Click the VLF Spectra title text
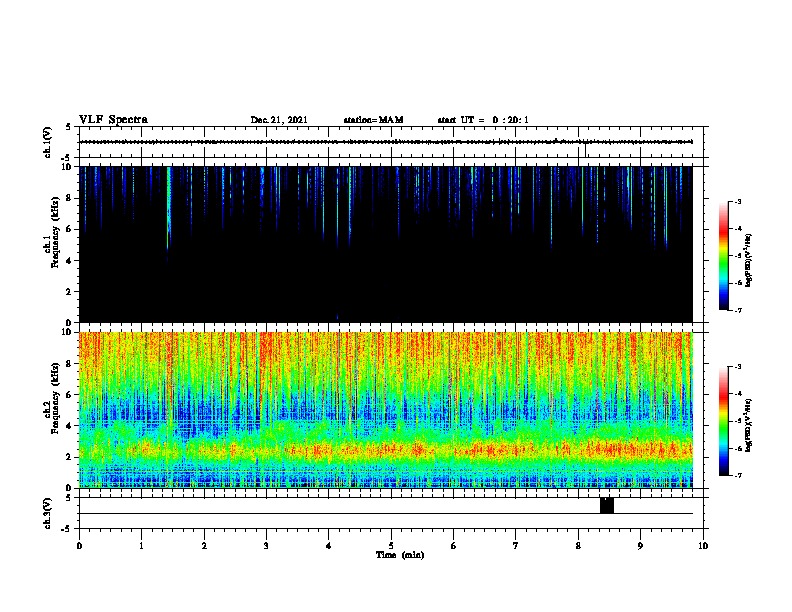This screenshot has height=612, width=792. (113, 119)
